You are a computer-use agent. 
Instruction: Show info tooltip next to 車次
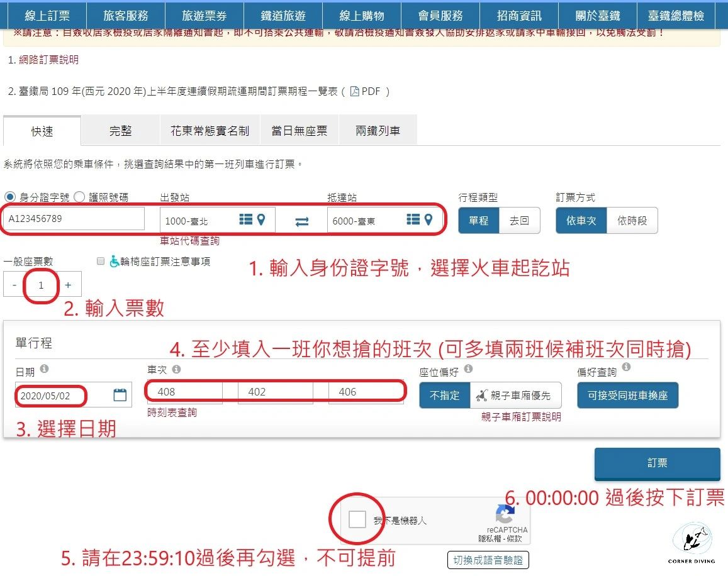coord(176,369)
